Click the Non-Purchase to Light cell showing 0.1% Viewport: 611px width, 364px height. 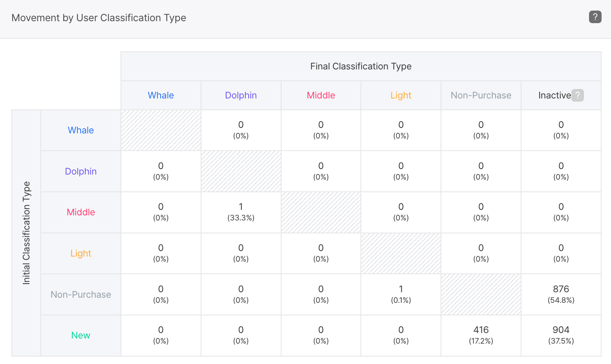pyautogui.click(x=401, y=294)
